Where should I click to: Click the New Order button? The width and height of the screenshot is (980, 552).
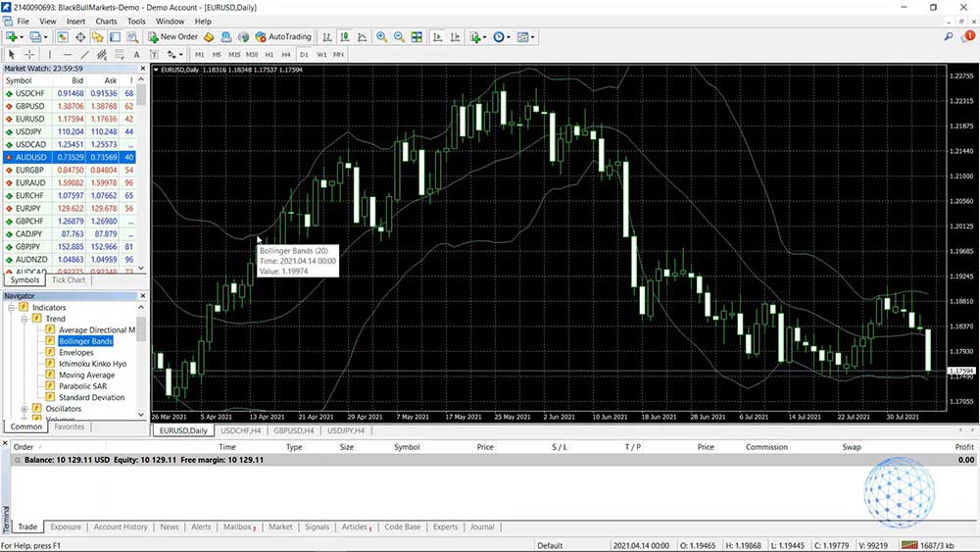pyautogui.click(x=172, y=37)
